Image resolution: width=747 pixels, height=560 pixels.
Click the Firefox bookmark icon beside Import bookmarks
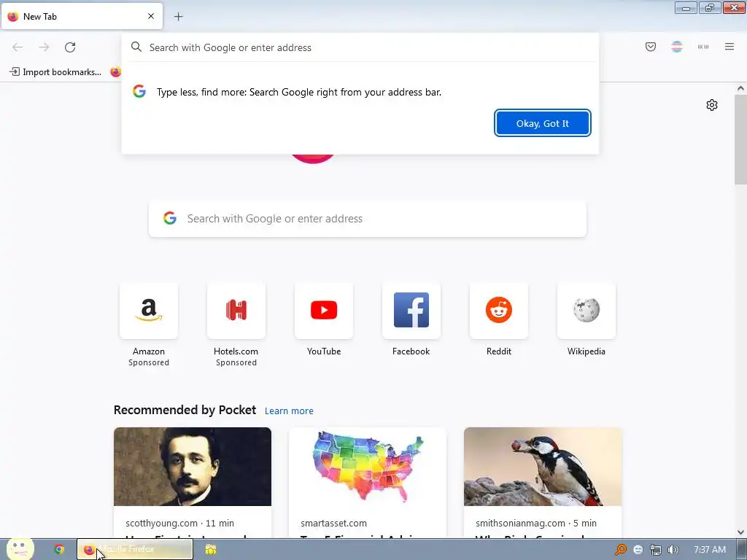115,72
